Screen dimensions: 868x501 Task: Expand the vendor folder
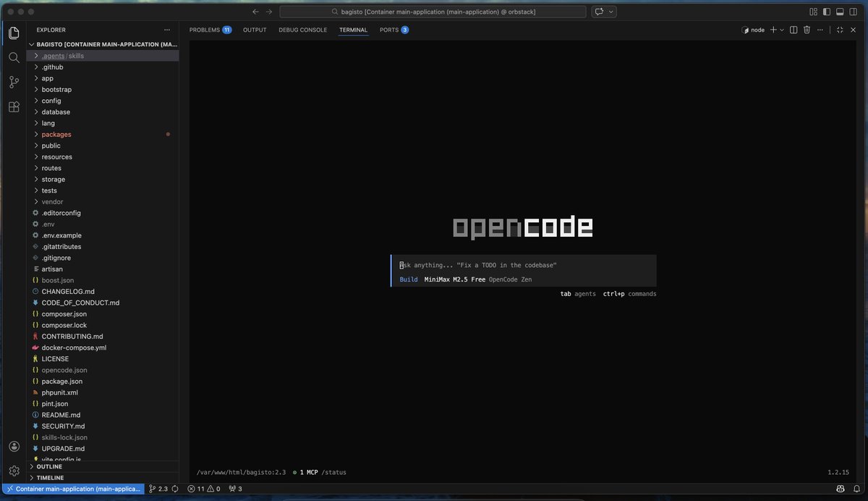point(103,201)
